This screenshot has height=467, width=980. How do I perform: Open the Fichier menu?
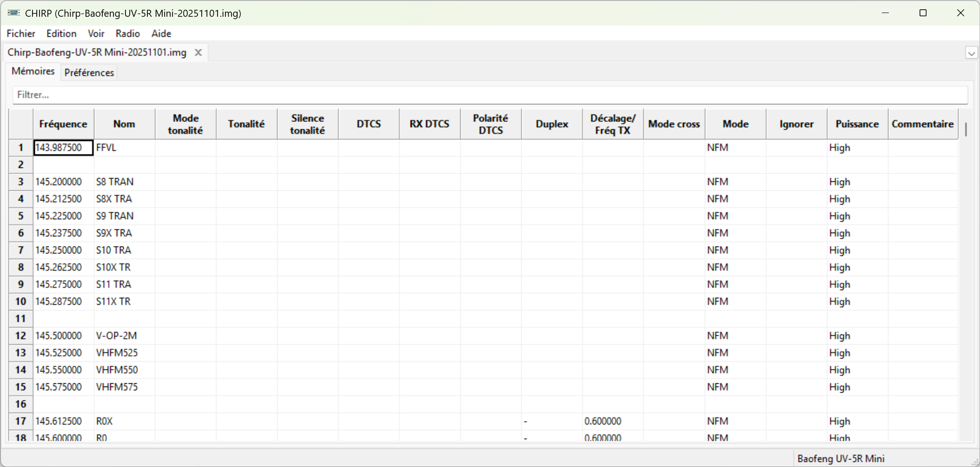(x=21, y=33)
